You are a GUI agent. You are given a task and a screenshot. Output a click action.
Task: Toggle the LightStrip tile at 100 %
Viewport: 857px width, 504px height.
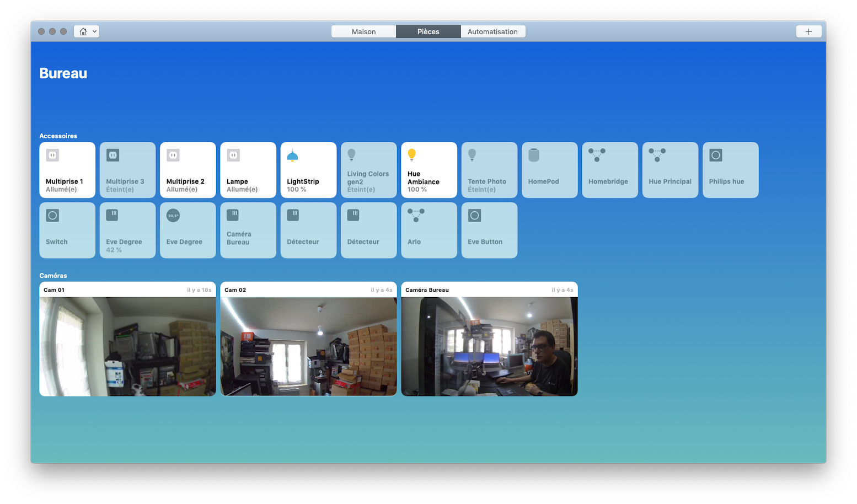[308, 170]
